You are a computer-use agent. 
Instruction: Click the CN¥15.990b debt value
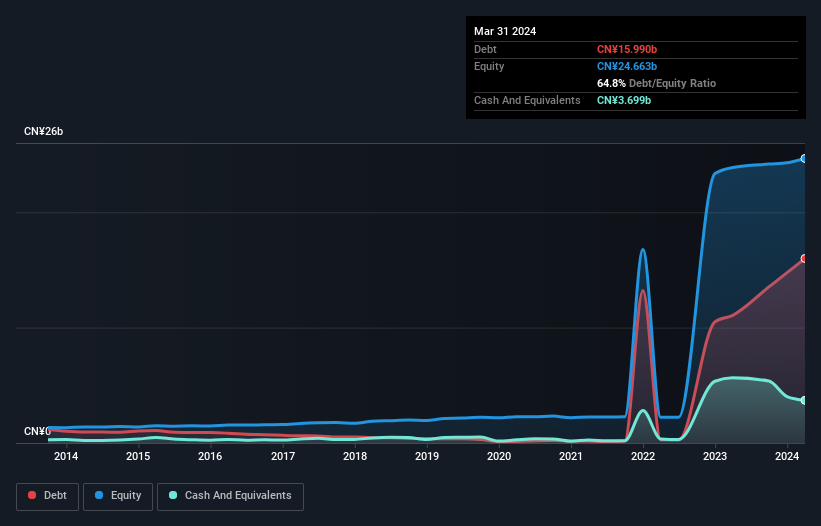click(x=627, y=49)
